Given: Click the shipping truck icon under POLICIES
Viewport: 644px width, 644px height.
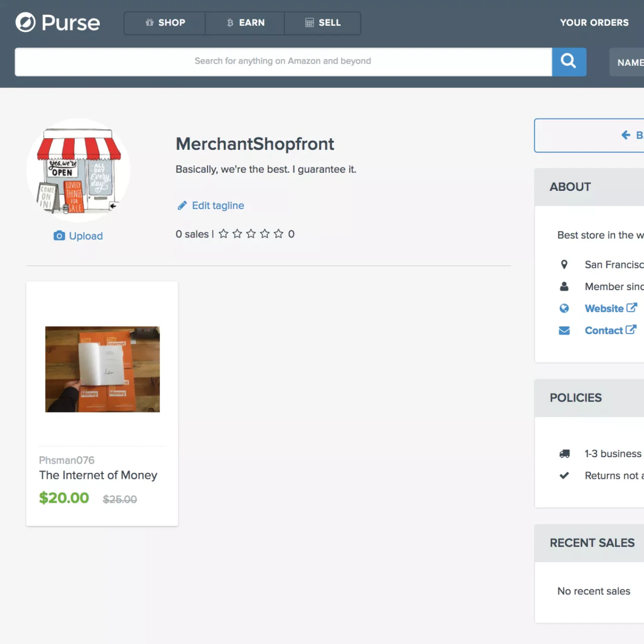Looking at the screenshot, I should pos(565,454).
